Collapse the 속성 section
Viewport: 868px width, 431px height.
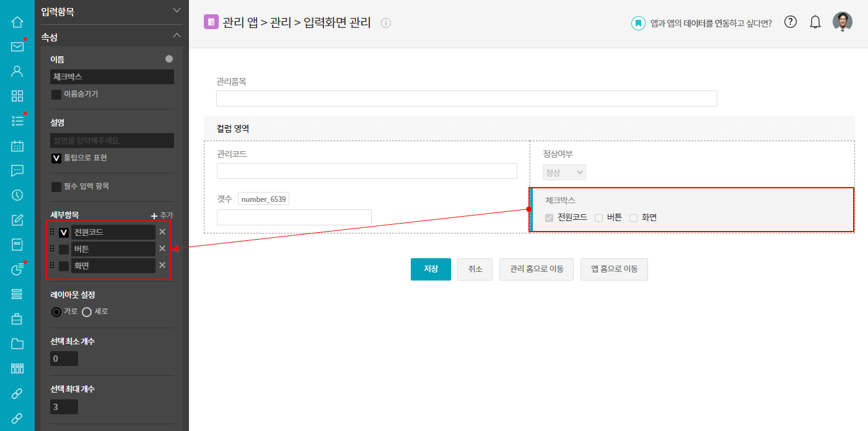click(x=177, y=36)
